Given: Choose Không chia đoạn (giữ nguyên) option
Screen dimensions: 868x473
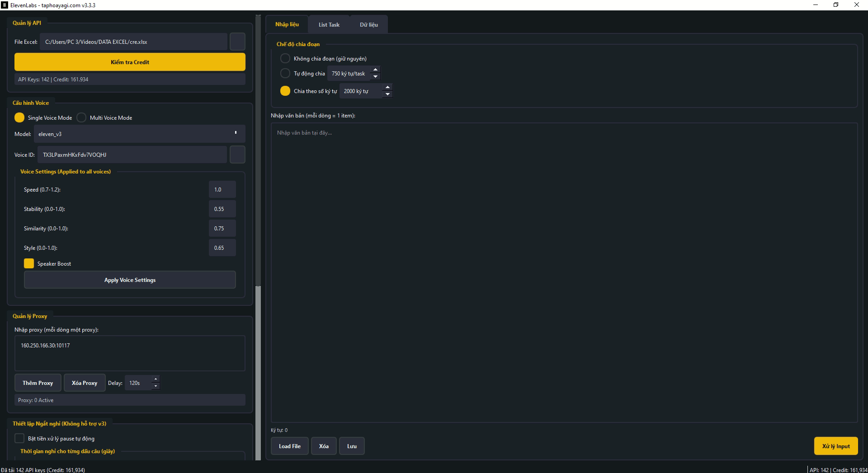Looking at the screenshot, I should (x=285, y=59).
